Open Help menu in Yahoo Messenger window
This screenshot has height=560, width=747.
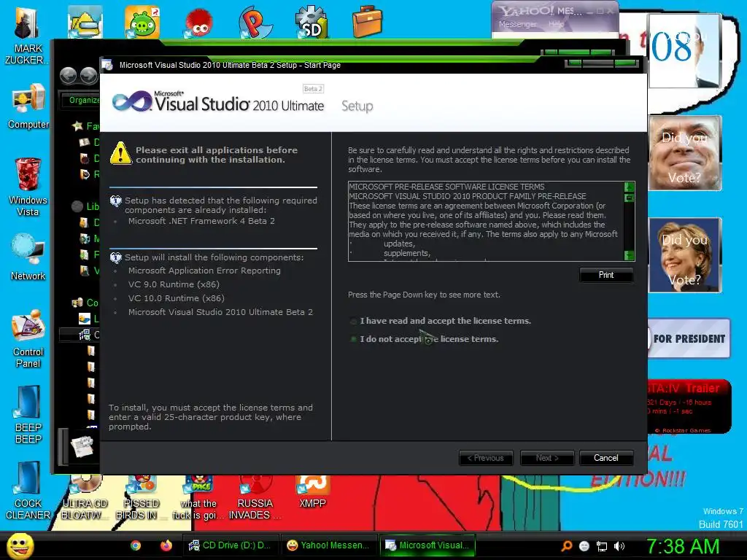pyautogui.click(x=555, y=24)
